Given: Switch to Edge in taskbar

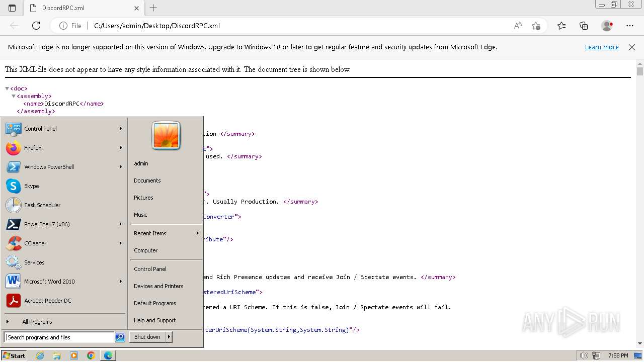Looking at the screenshot, I should (108, 355).
